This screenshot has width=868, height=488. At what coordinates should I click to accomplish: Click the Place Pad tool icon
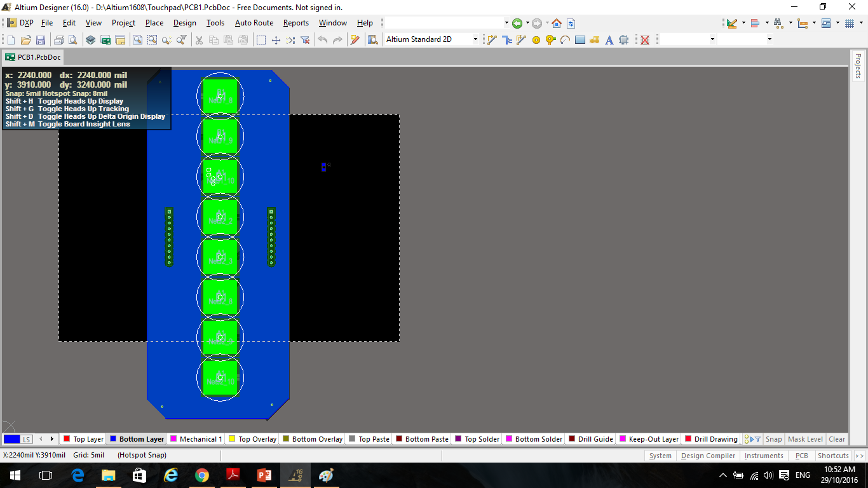536,39
